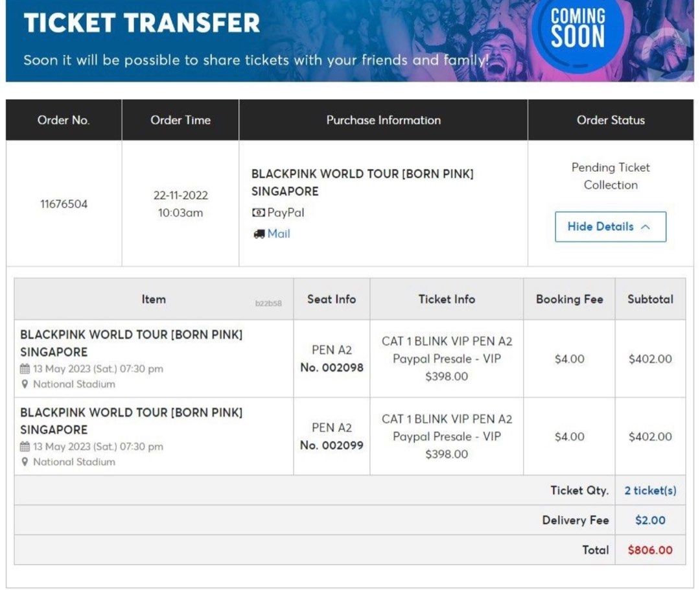
Task: Click the Order Status column header
Action: [x=611, y=120]
